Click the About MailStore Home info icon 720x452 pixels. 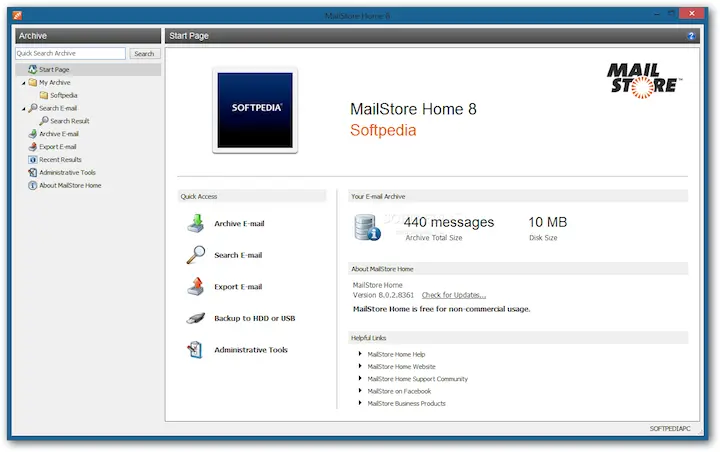pos(32,185)
